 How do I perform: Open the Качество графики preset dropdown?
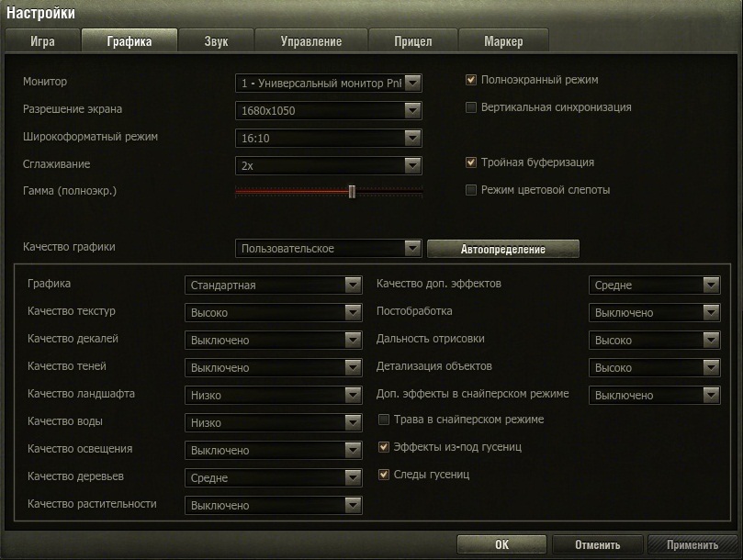click(328, 249)
